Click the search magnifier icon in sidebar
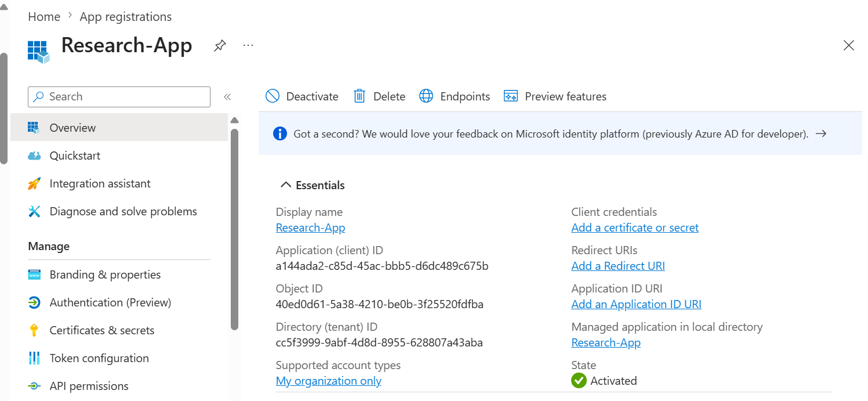This screenshot has height=401, width=868. pyautogui.click(x=39, y=97)
